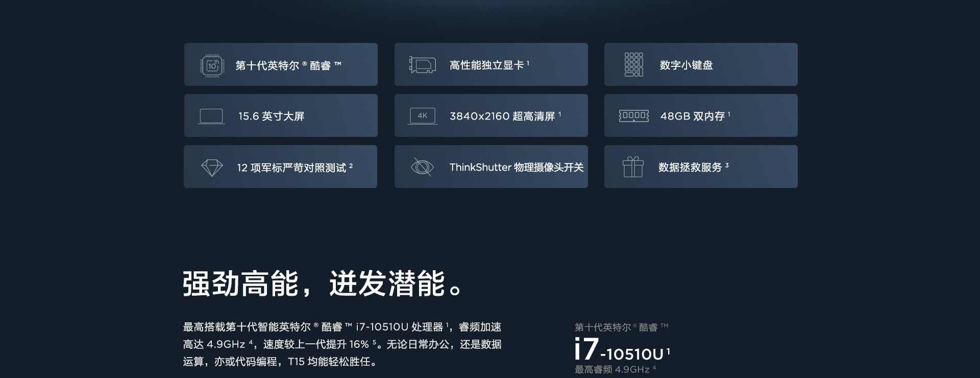This screenshot has height=378, width=980.
Task: Click the 4K display icon
Action: (422, 116)
